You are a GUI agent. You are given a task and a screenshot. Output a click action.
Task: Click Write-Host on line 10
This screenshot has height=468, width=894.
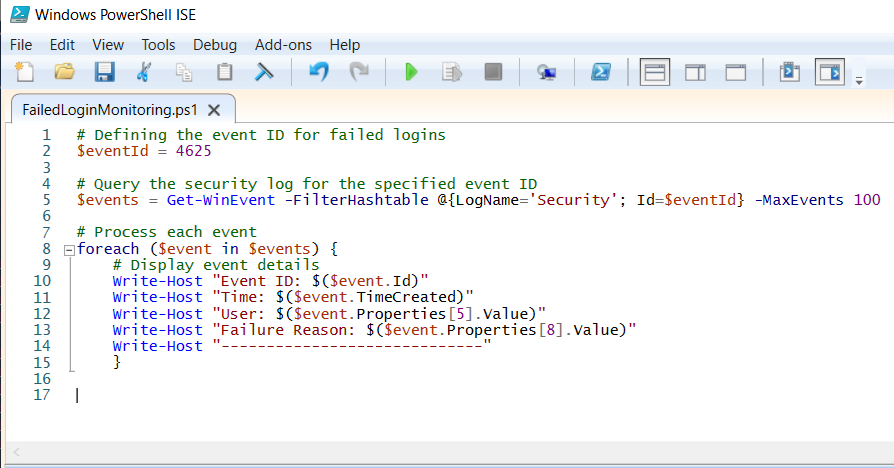(x=157, y=281)
